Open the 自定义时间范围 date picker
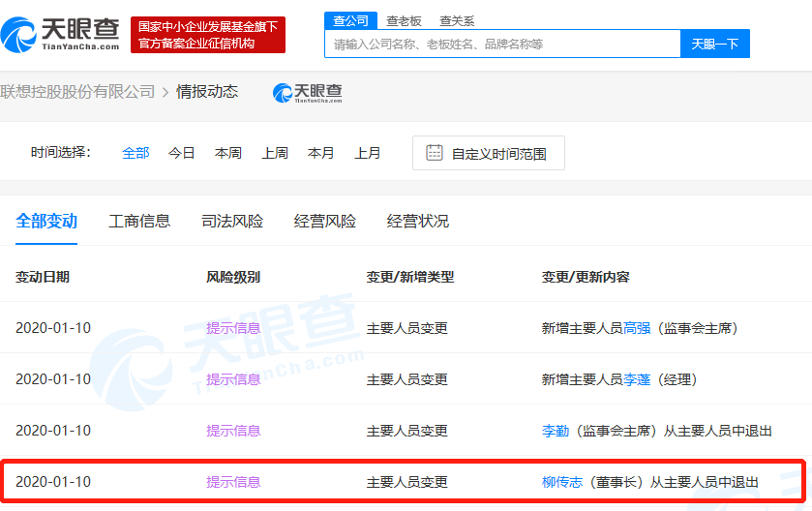The height and width of the screenshot is (511, 812). point(489,153)
